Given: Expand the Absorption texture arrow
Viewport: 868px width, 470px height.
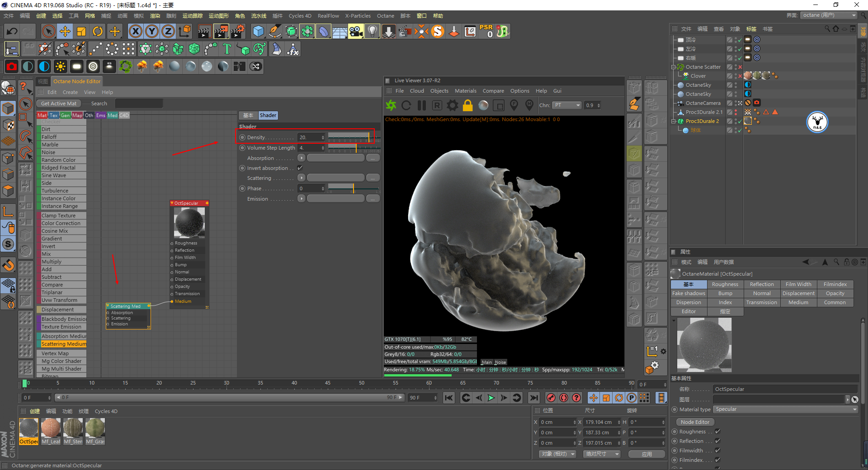Looking at the screenshot, I should 301,158.
